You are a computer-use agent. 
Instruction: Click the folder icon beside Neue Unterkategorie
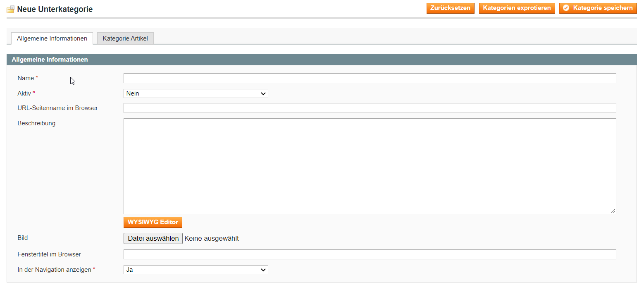click(10, 9)
